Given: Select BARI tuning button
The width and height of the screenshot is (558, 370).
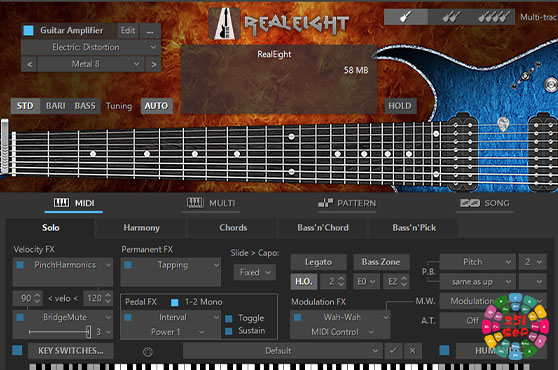Looking at the screenshot, I should pyautogui.click(x=56, y=106).
